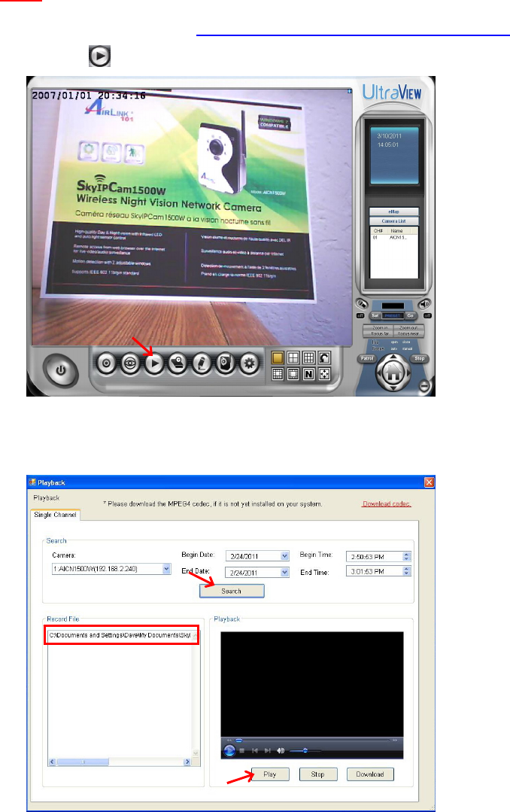
Task: Click the PTZ up arrow
Action: point(393,357)
